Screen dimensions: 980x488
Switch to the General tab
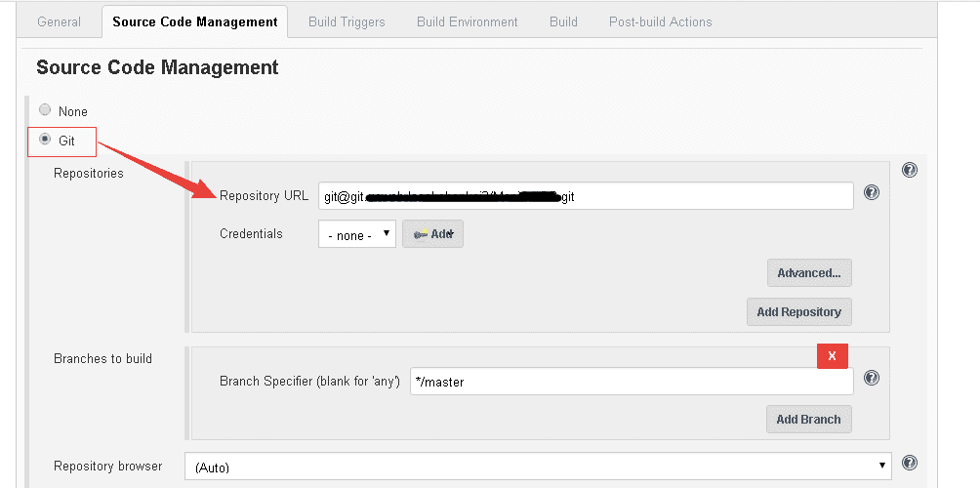pos(59,21)
